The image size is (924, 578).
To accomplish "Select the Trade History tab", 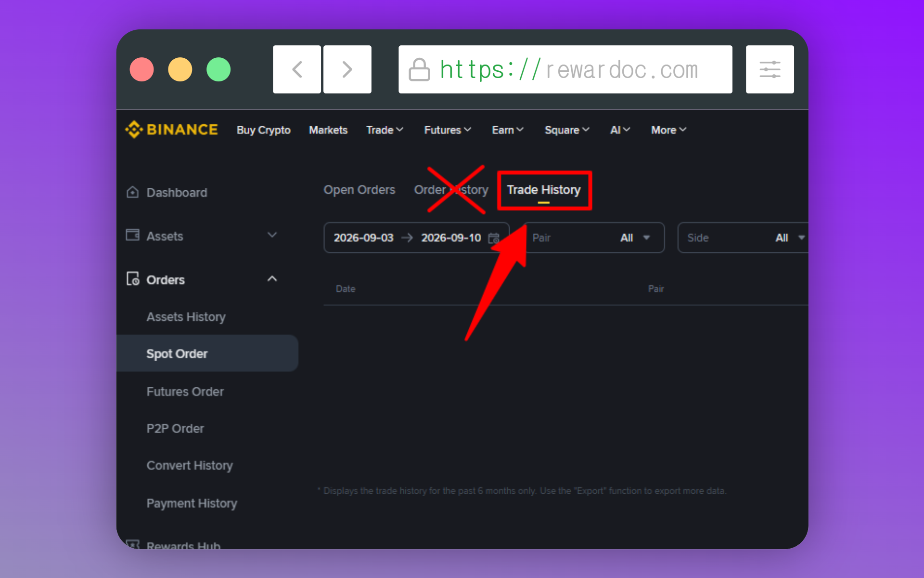I will (544, 190).
